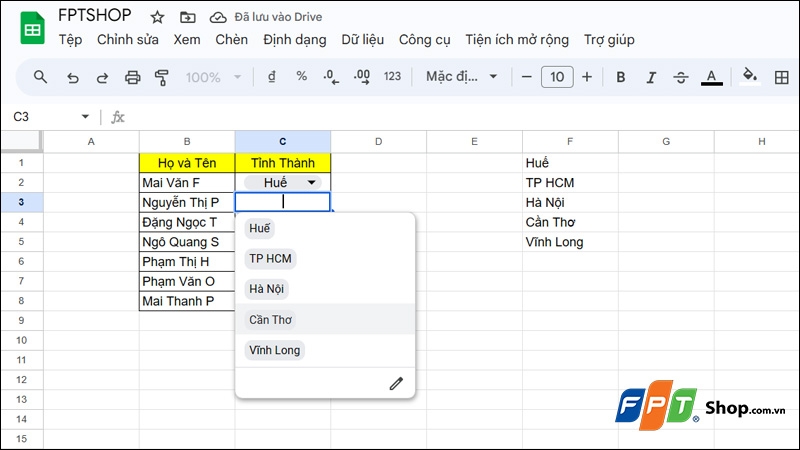This screenshot has width=800, height=450.
Task: Click the FPTSHOP document title
Action: click(94, 15)
